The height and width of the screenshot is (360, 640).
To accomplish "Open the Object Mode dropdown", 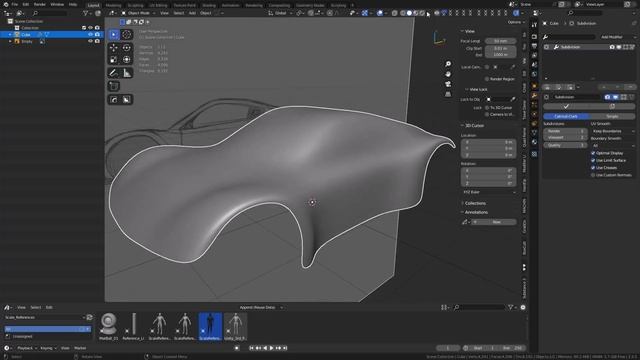I will 138,13.
